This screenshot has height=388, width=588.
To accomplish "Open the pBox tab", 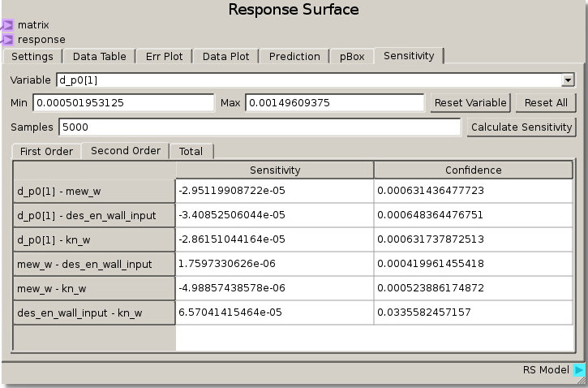I will (x=352, y=56).
